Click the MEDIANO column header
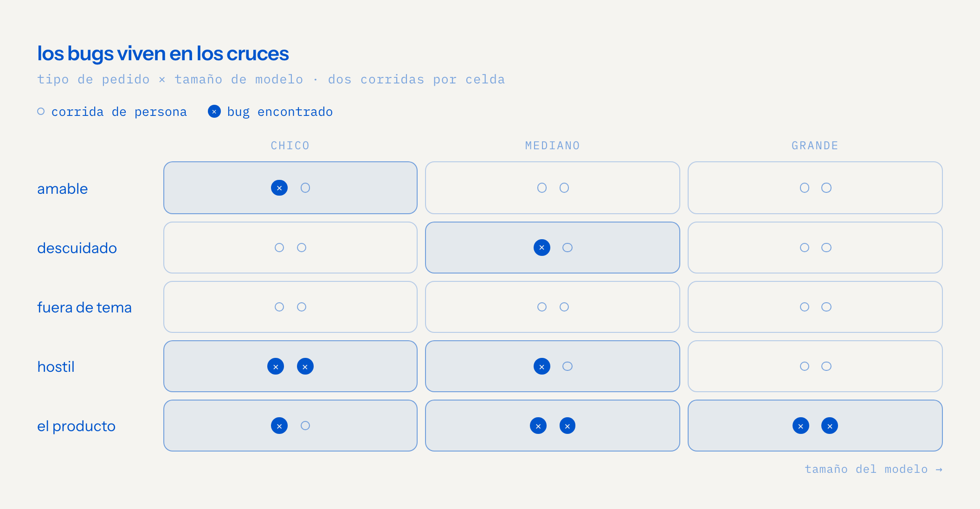This screenshot has height=509, width=980. 553,146
